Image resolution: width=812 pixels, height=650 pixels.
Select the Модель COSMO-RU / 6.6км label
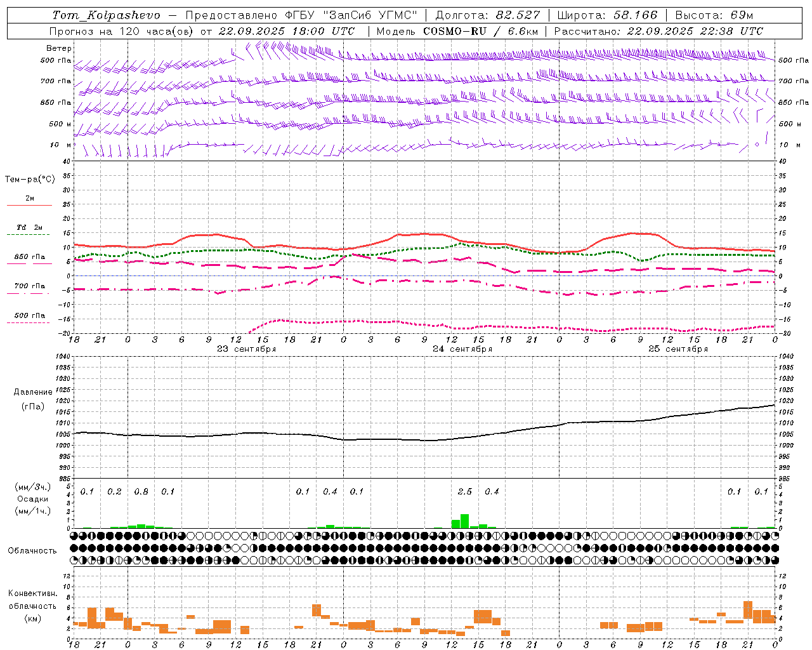[457, 31]
